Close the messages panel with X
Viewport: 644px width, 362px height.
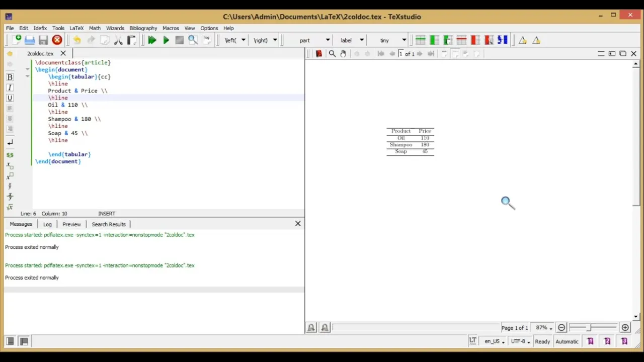coord(298,223)
